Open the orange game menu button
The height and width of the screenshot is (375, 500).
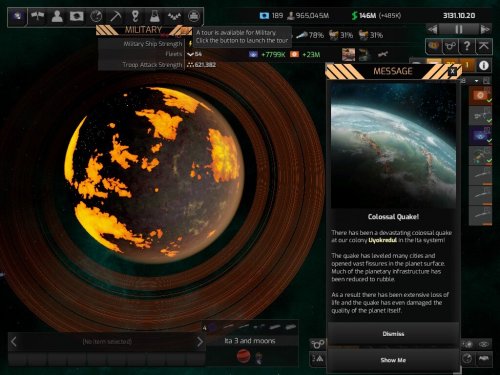(434, 46)
